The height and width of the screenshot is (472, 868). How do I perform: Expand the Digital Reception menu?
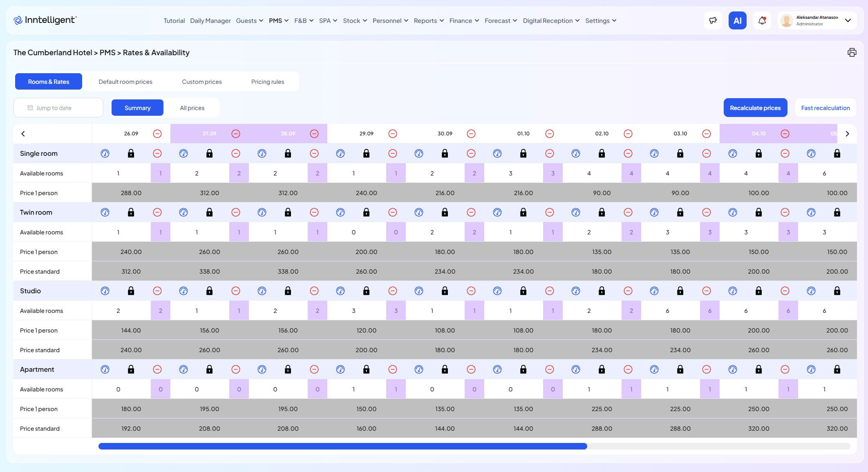[551, 20]
